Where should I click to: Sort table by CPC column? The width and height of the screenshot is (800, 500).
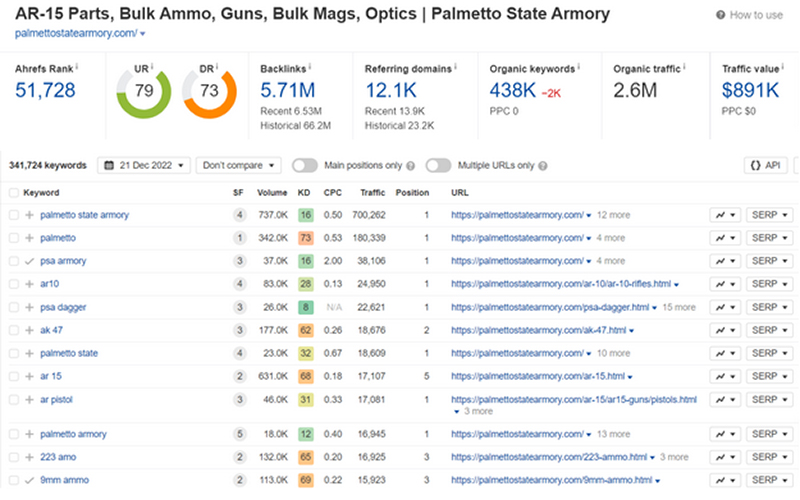click(x=333, y=193)
